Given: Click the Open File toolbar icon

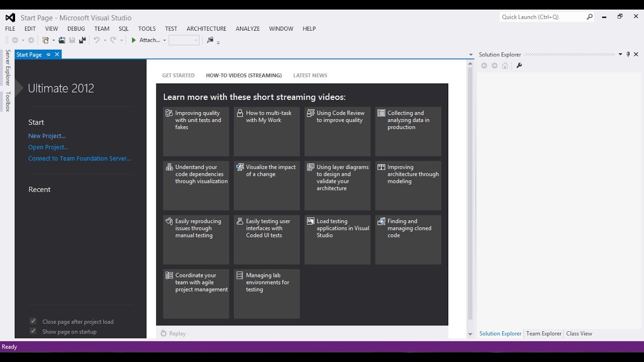Looking at the screenshot, I should point(62,40).
